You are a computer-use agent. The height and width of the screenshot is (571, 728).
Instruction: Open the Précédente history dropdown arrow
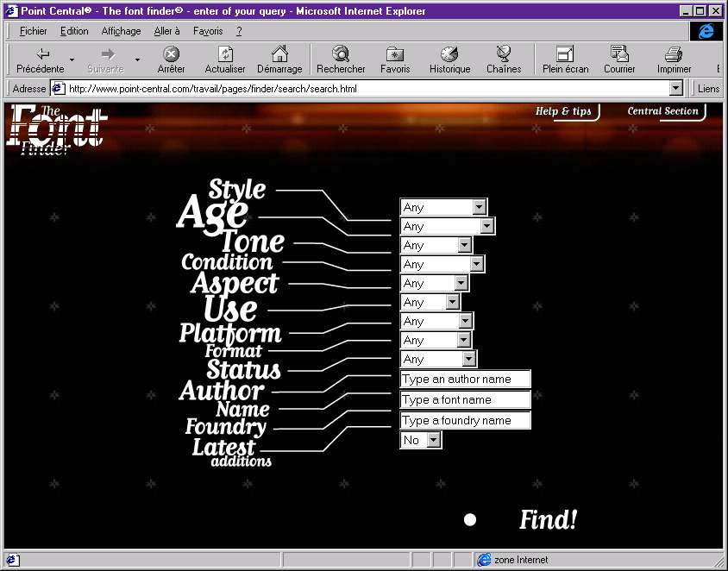(x=72, y=60)
